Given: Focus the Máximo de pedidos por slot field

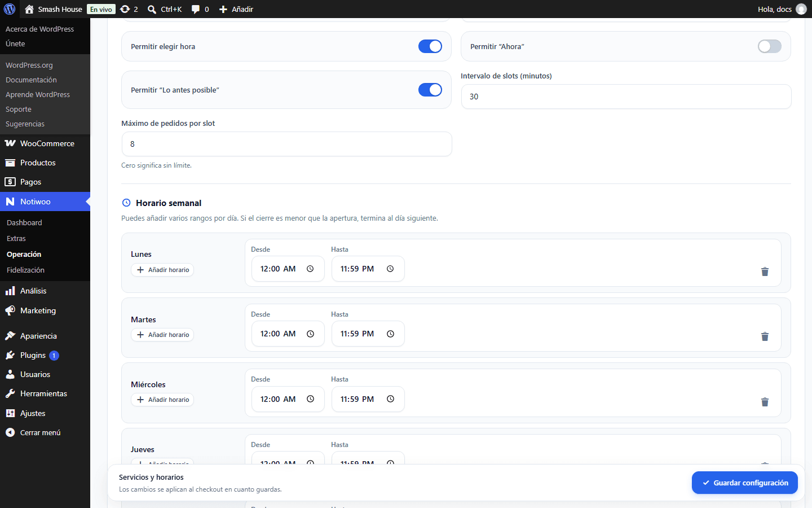Looking at the screenshot, I should 286,144.
